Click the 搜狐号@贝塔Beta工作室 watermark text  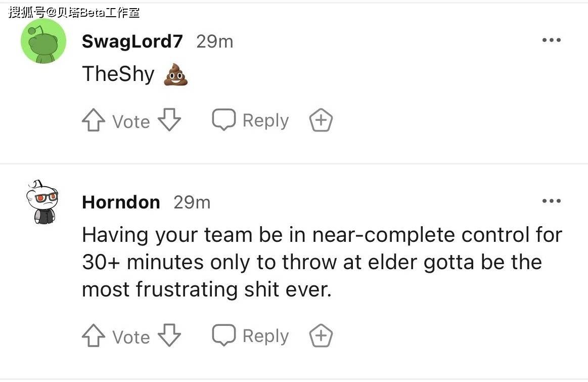[74, 12]
